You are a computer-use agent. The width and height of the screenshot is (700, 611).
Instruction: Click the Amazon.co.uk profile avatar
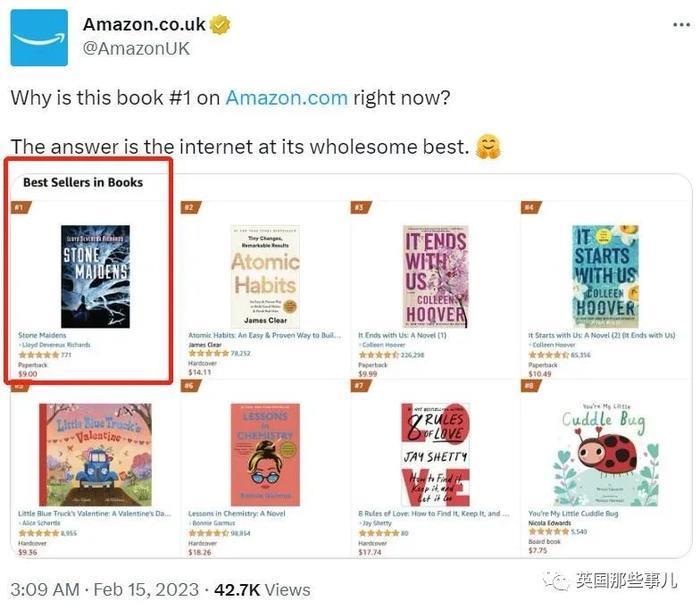[x=39, y=37]
